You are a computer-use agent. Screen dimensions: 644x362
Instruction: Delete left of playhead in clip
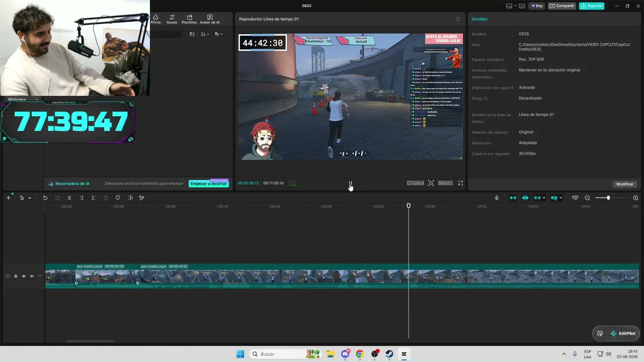pyautogui.click(x=82, y=198)
